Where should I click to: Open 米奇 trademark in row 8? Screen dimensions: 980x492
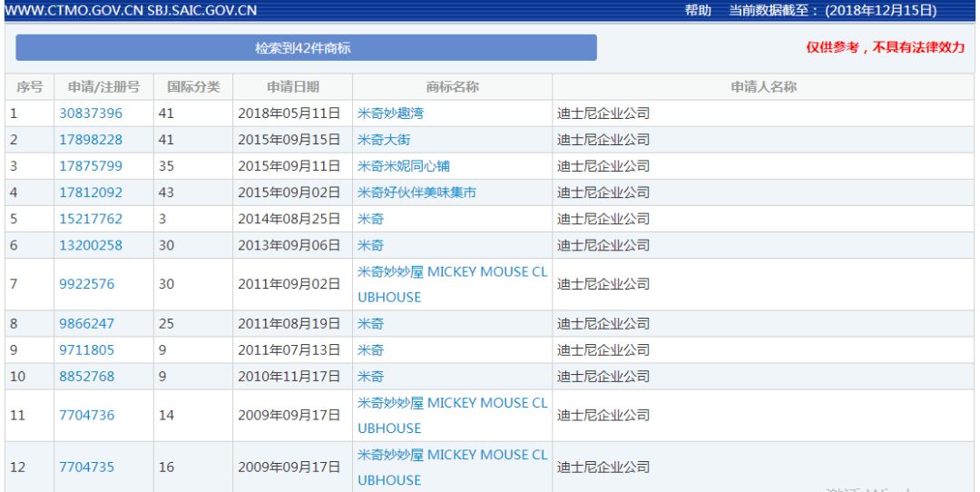pyautogui.click(x=370, y=323)
